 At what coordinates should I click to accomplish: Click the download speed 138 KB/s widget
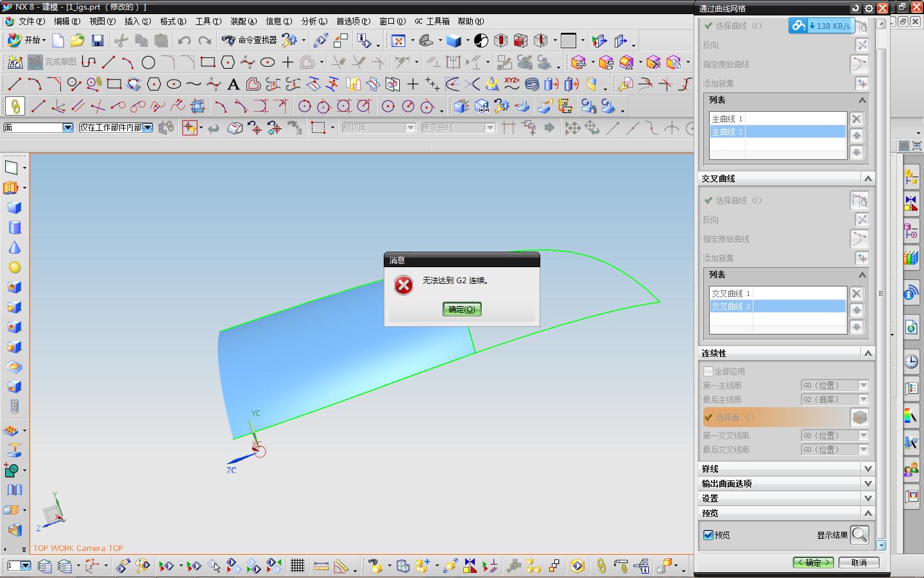(821, 26)
